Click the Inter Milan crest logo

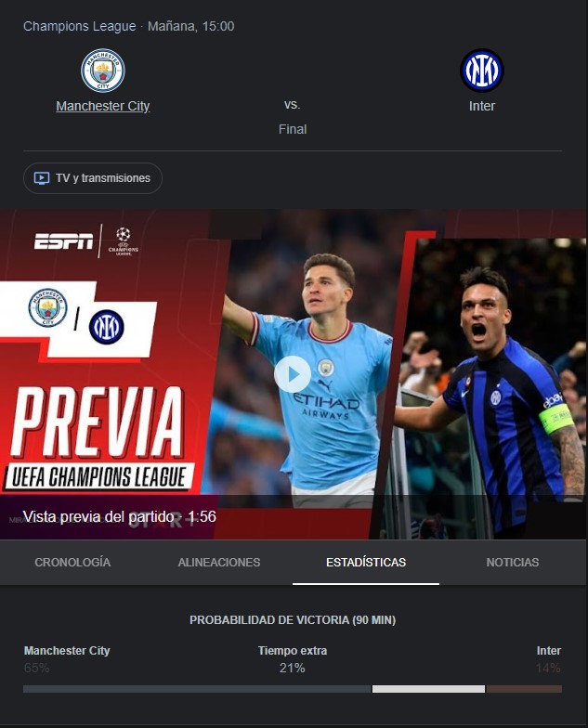481,71
